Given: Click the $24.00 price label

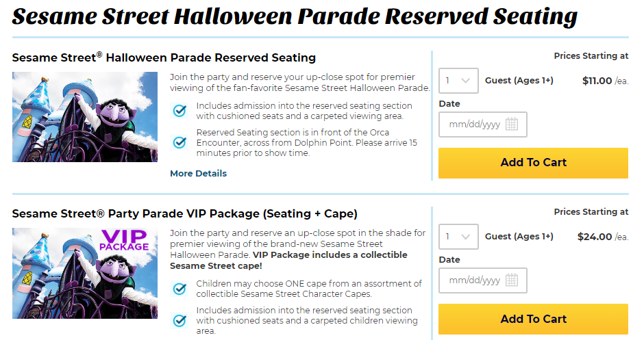Looking at the screenshot, I should pyautogui.click(x=595, y=237).
